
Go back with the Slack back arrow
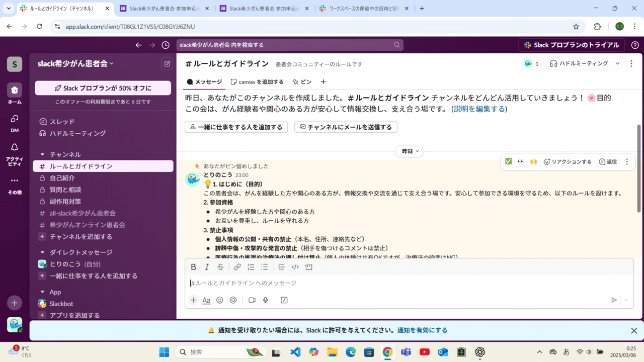point(139,45)
